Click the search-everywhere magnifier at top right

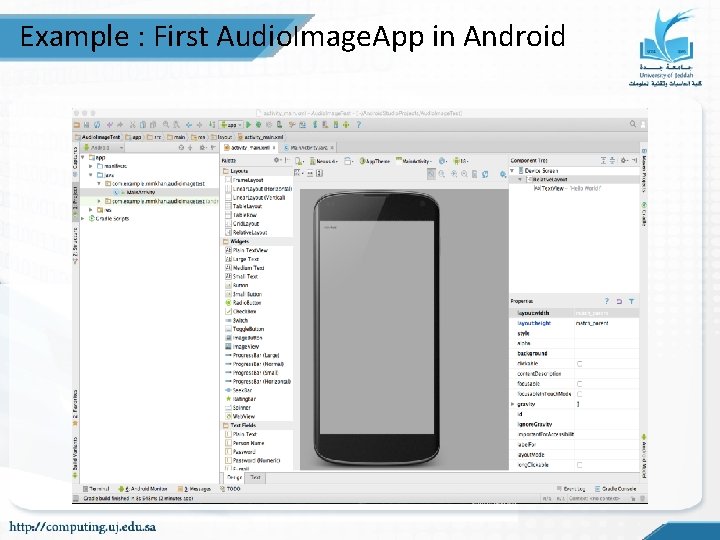633,124
